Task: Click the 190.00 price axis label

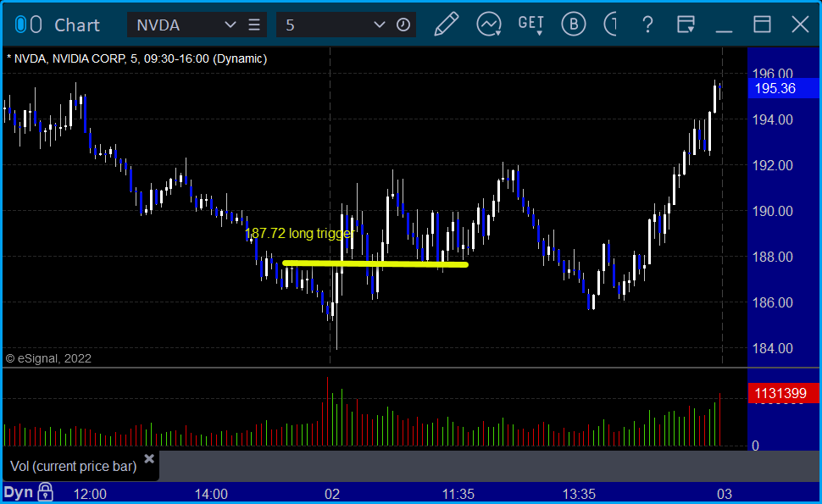Action: click(773, 211)
